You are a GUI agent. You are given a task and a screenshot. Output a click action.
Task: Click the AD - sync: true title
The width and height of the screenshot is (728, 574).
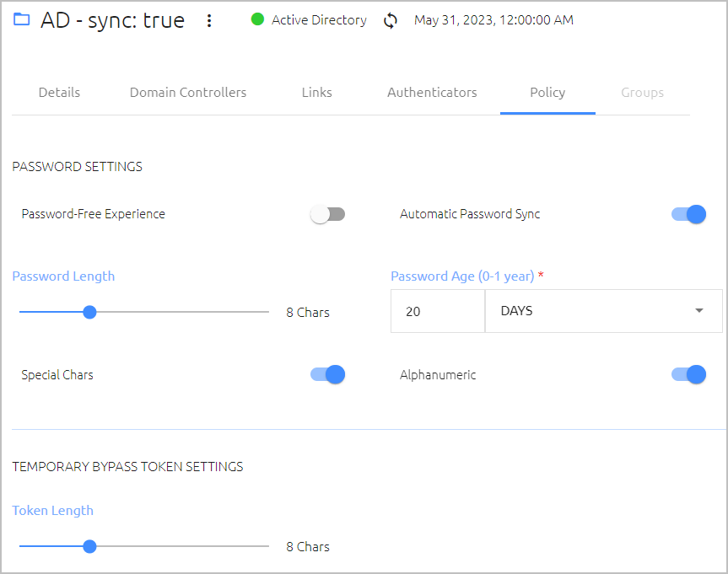click(113, 20)
